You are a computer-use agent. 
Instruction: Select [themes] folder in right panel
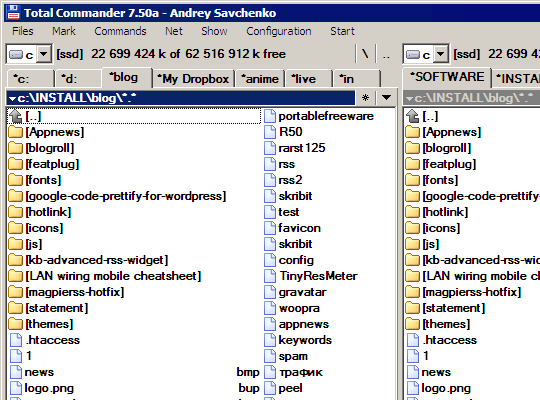point(446,325)
